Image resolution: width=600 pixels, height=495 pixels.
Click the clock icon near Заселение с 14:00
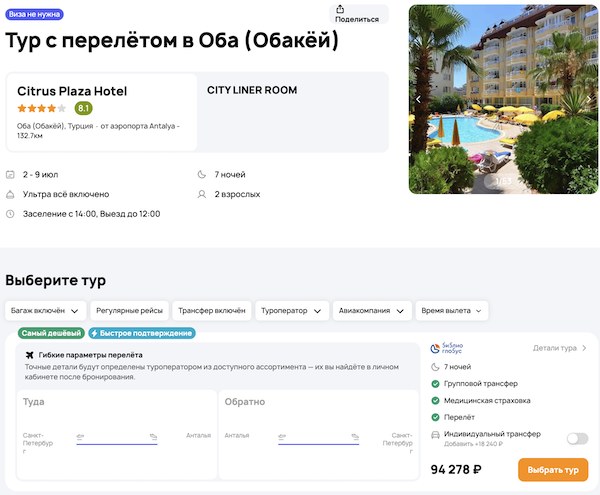coord(11,214)
